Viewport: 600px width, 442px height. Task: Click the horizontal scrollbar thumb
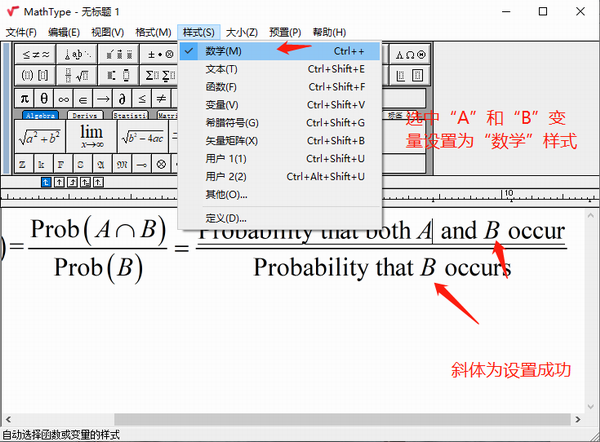(x=342, y=419)
